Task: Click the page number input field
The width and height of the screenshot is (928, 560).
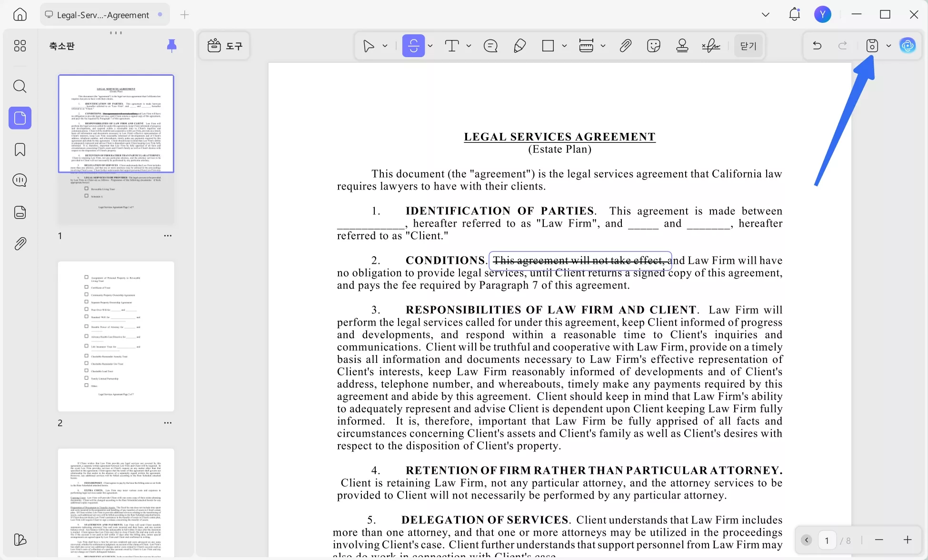Action: [827, 540]
